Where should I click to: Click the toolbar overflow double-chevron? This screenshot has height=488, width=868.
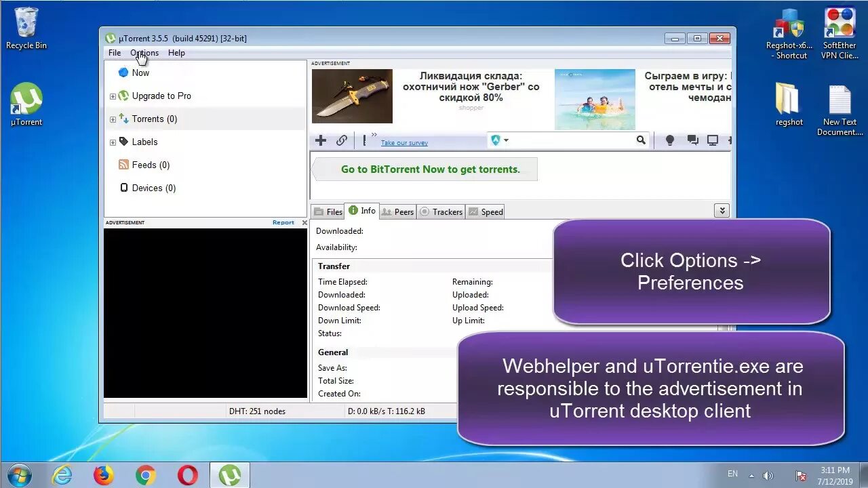coord(374,135)
